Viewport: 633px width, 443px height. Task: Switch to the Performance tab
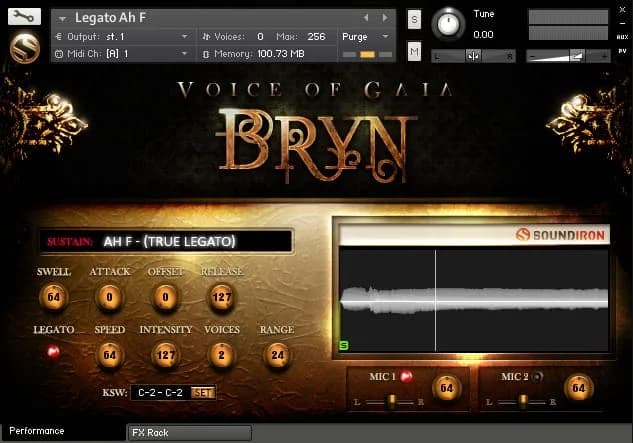63,431
